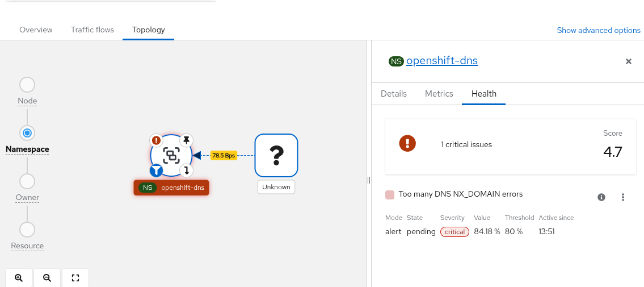Click the critical severity badge

click(x=454, y=232)
